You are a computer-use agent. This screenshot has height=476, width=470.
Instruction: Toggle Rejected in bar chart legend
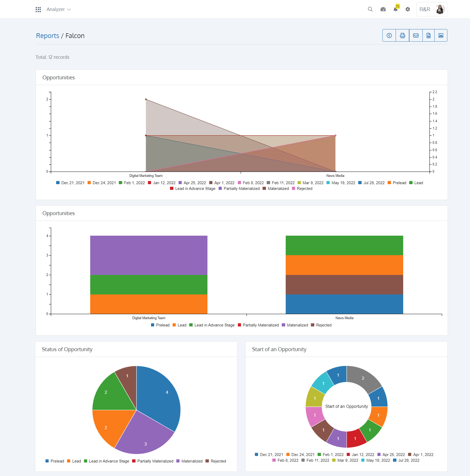click(321, 325)
